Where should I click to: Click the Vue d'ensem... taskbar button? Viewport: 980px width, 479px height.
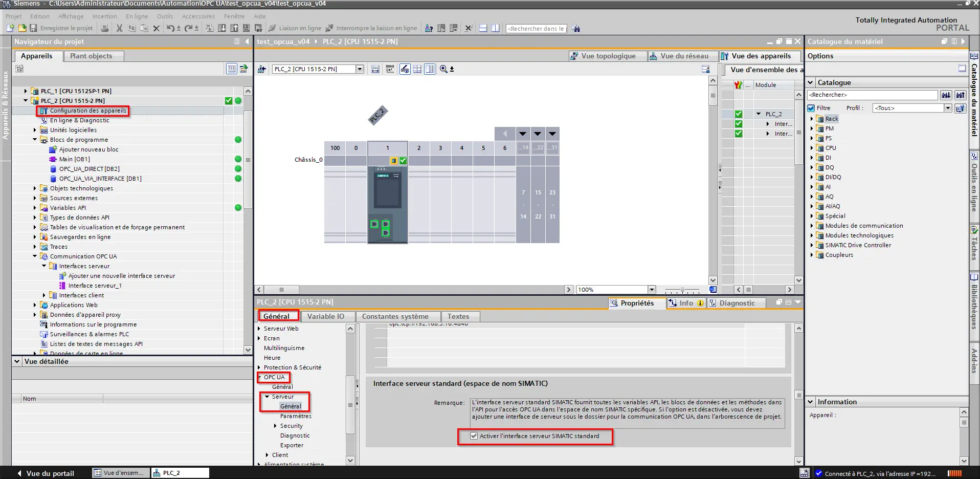tap(121, 473)
